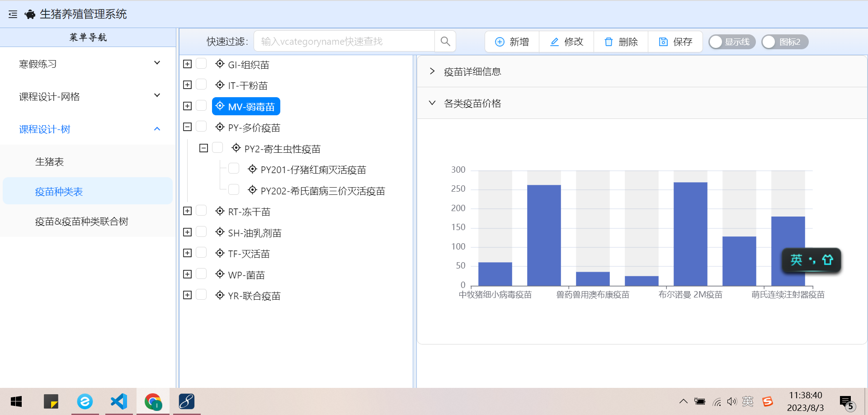The height and width of the screenshot is (415, 868).
Task: Click the floating 英 input method widget
Action: [x=811, y=260]
